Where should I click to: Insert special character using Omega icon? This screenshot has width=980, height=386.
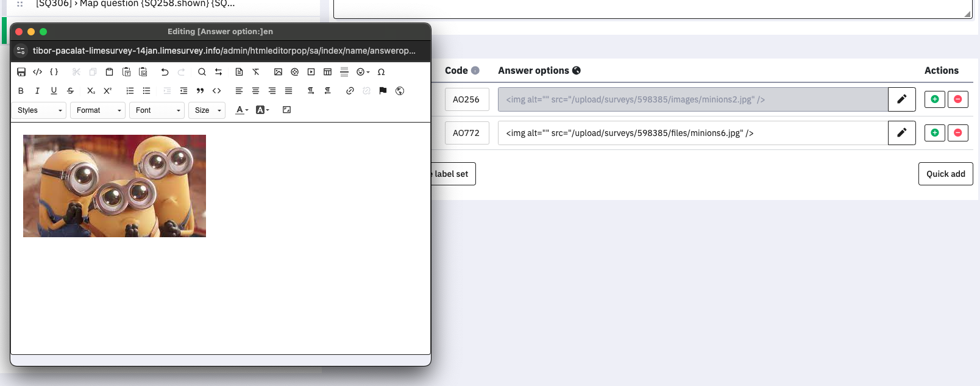pos(382,72)
